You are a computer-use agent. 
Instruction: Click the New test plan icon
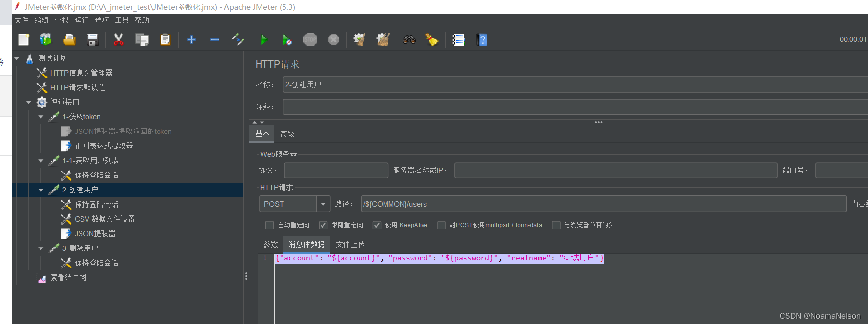point(23,39)
